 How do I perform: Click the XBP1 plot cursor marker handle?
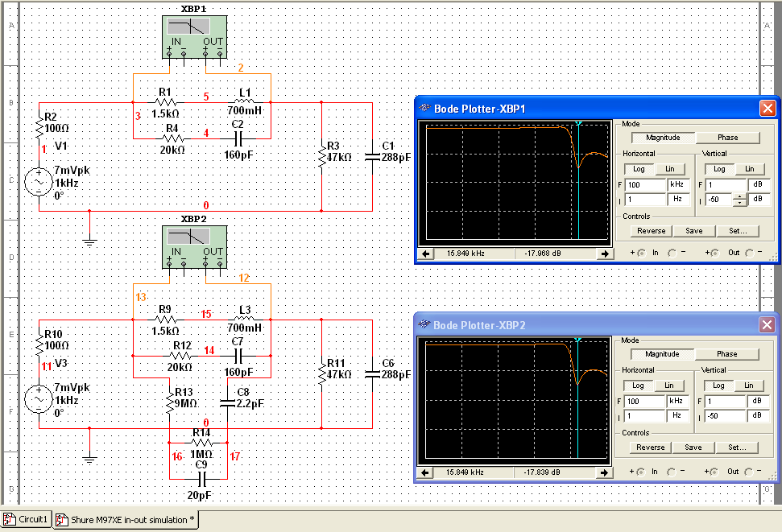coord(578,123)
